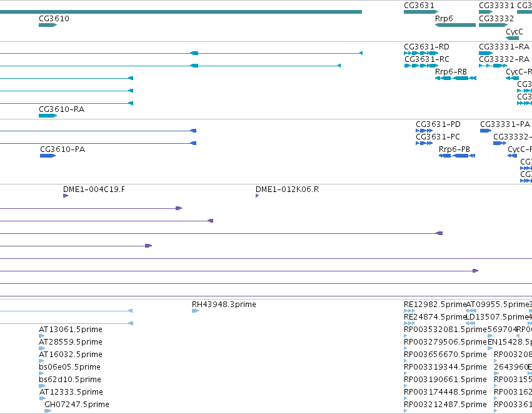Click the RP003279506.5prime EST label
This screenshot has height=414, width=532.
445,342
